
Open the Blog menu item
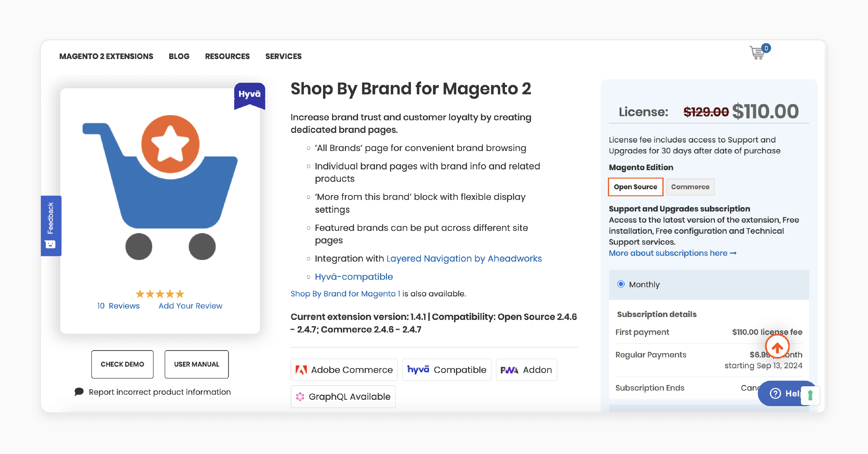click(179, 56)
